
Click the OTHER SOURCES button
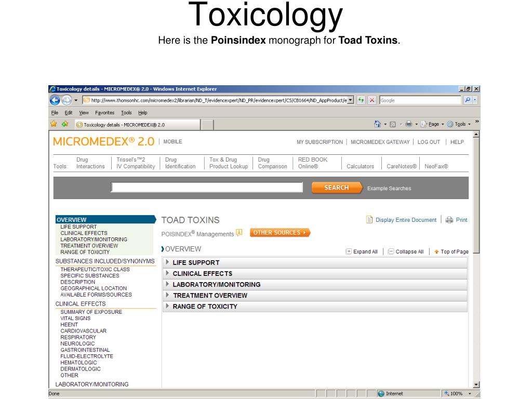coord(280,232)
